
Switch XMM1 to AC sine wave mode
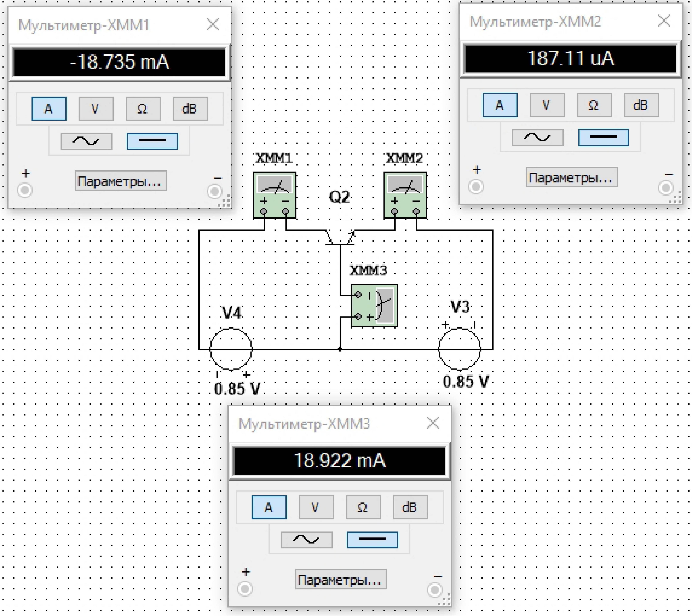(x=86, y=141)
